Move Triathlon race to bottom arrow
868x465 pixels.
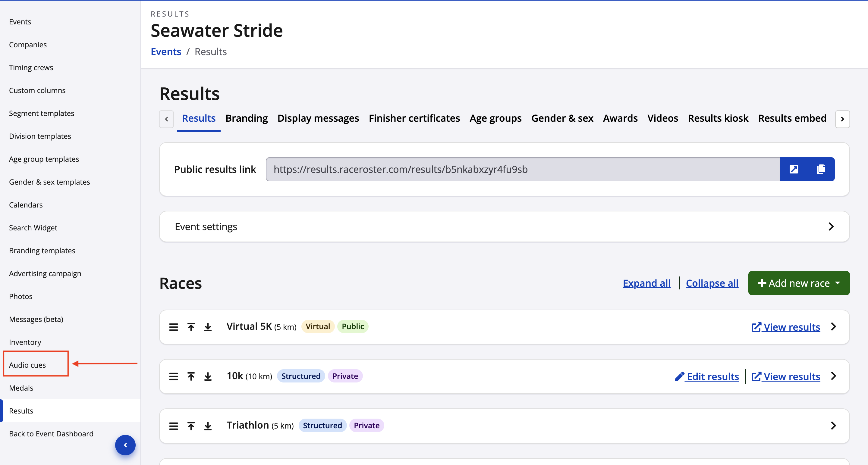(208, 426)
